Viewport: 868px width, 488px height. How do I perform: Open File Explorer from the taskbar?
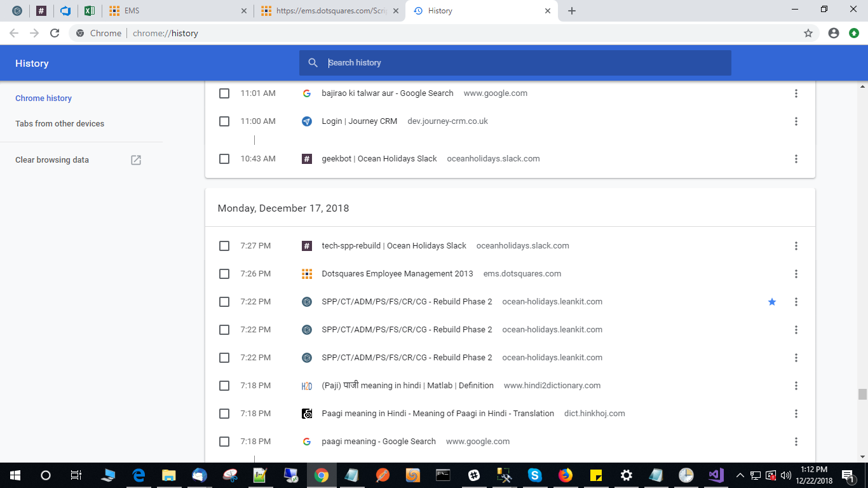tap(168, 475)
